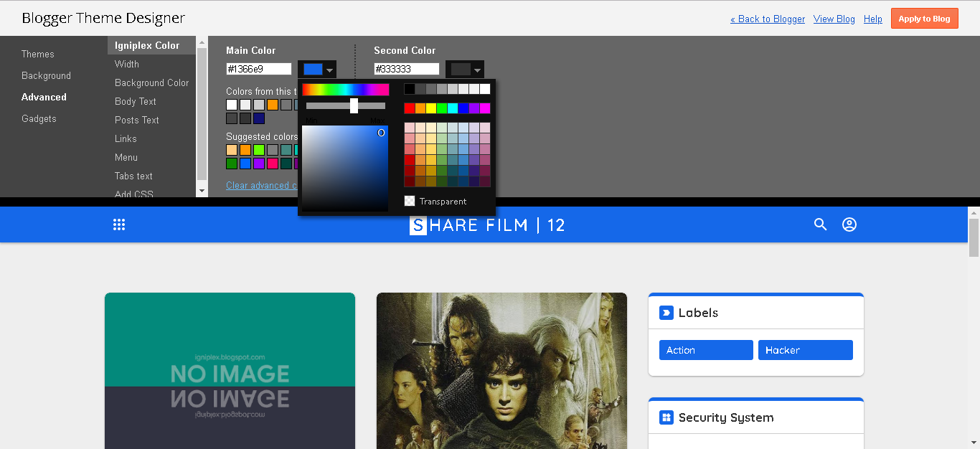This screenshot has height=449, width=980.
Task: Select Width in advanced options list
Action: point(127,64)
